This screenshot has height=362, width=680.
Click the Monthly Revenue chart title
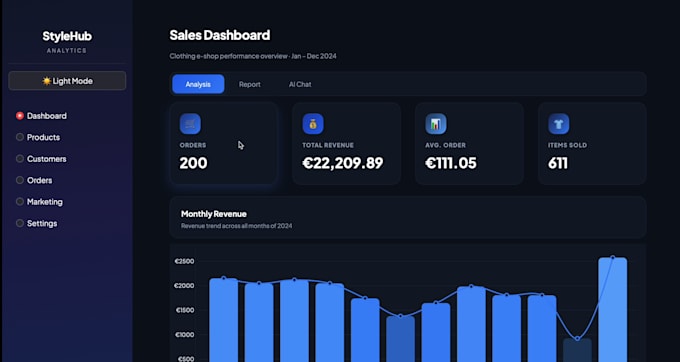(214, 214)
